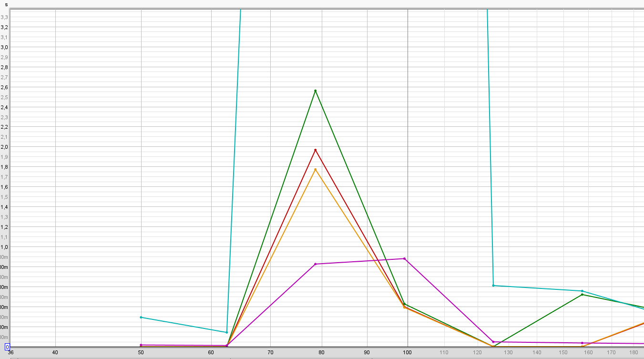The width and height of the screenshot is (644, 359).
Task: Select the cyan data point near x=125
Action: [493, 285]
